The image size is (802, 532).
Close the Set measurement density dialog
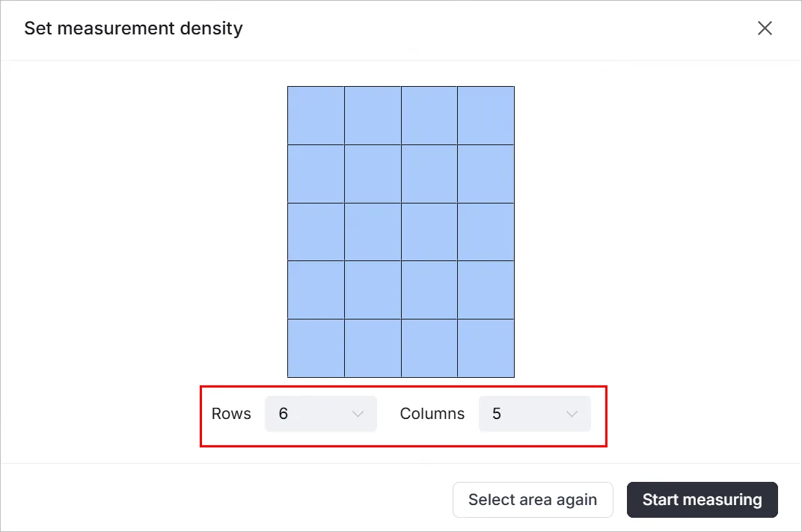click(x=765, y=28)
